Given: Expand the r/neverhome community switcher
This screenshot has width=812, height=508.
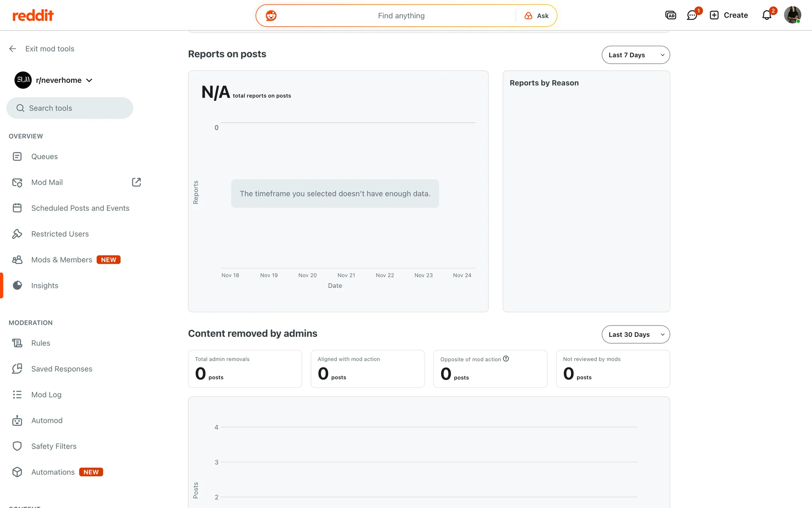Looking at the screenshot, I should 89,80.
